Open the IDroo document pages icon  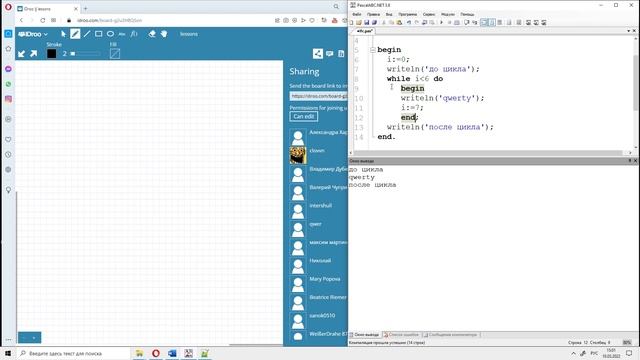point(341,53)
